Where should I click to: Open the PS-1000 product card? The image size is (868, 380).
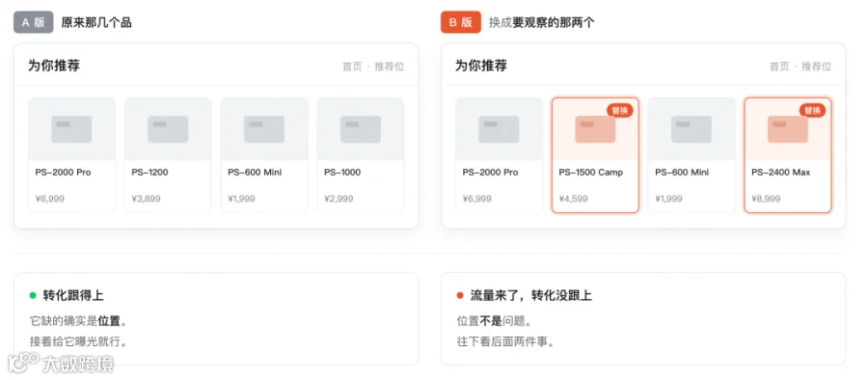click(x=361, y=155)
